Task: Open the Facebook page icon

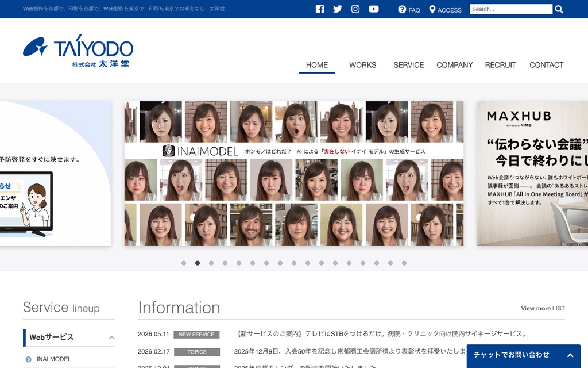Action: point(319,9)
